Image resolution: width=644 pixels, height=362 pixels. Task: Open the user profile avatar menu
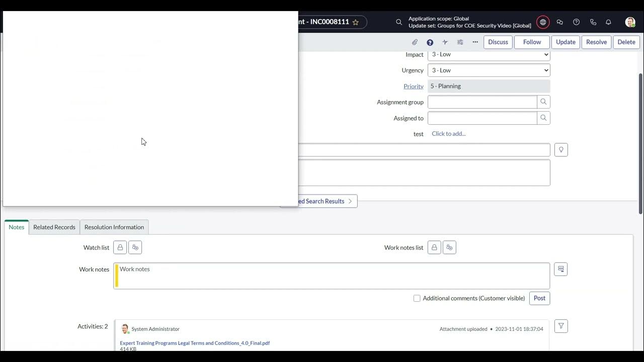(630, 22)
